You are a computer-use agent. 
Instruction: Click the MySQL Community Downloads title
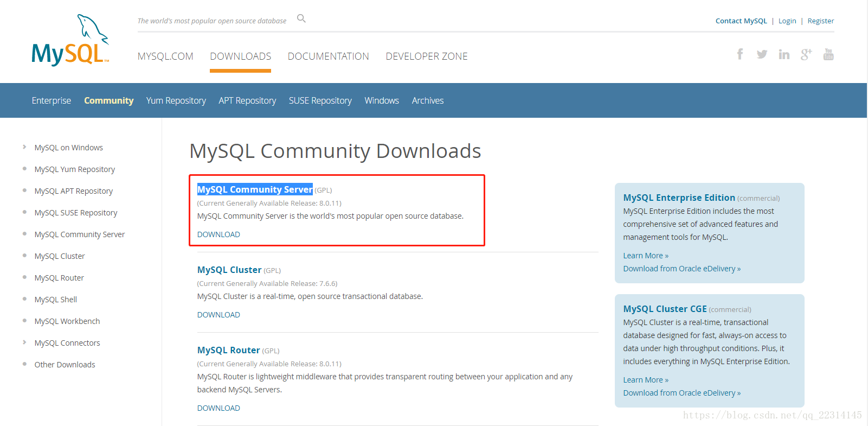[x=335, y=151]
